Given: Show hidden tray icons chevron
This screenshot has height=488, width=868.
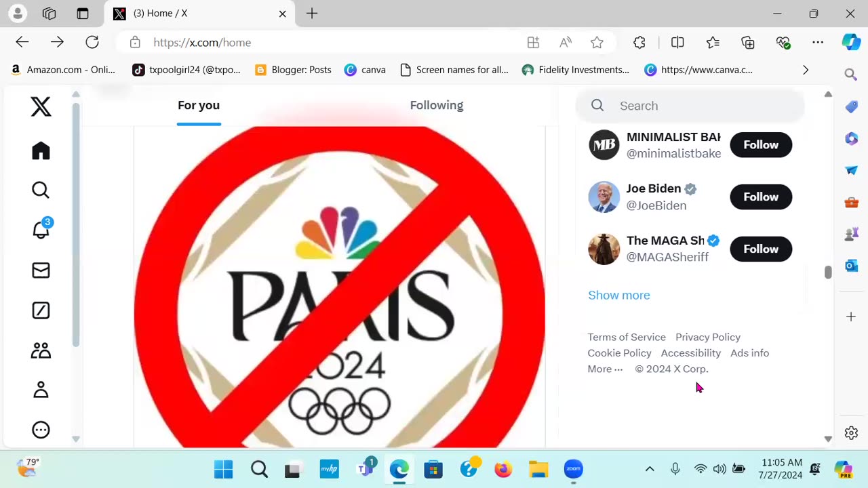Looking at the screenshot, I should (650, 469).
